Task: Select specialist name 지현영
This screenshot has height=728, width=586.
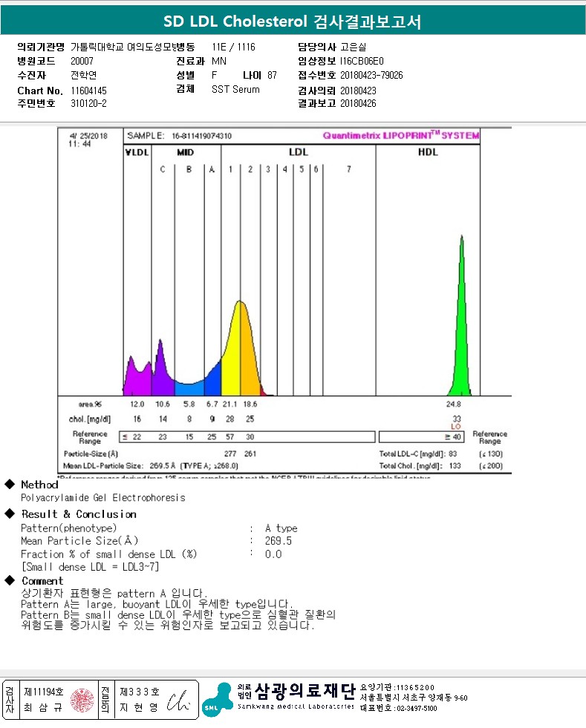Action: (x=139, y=707)
